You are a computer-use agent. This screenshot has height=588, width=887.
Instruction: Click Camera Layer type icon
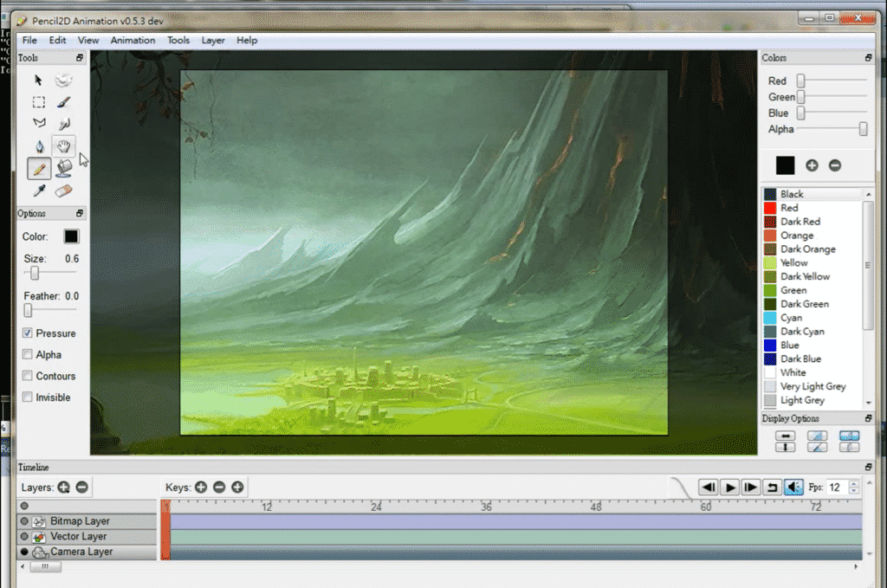pyautogui.click(x=40, y=552)
